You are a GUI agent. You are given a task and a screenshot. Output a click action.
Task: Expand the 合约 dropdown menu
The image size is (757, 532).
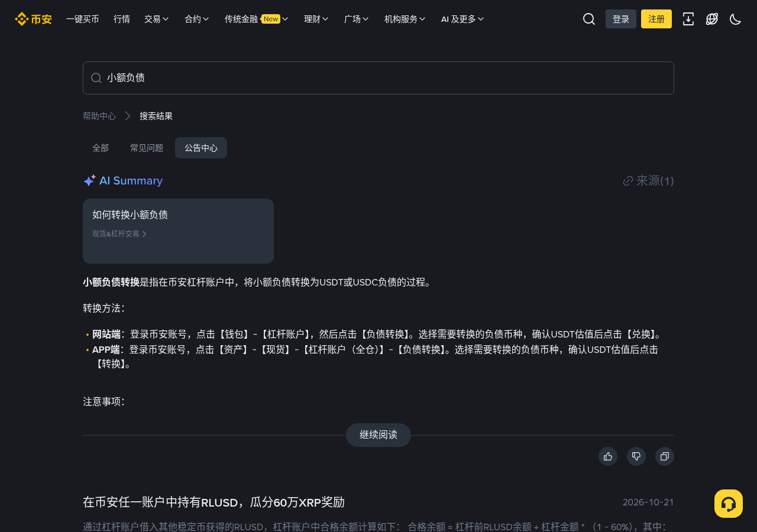point(197,19)
